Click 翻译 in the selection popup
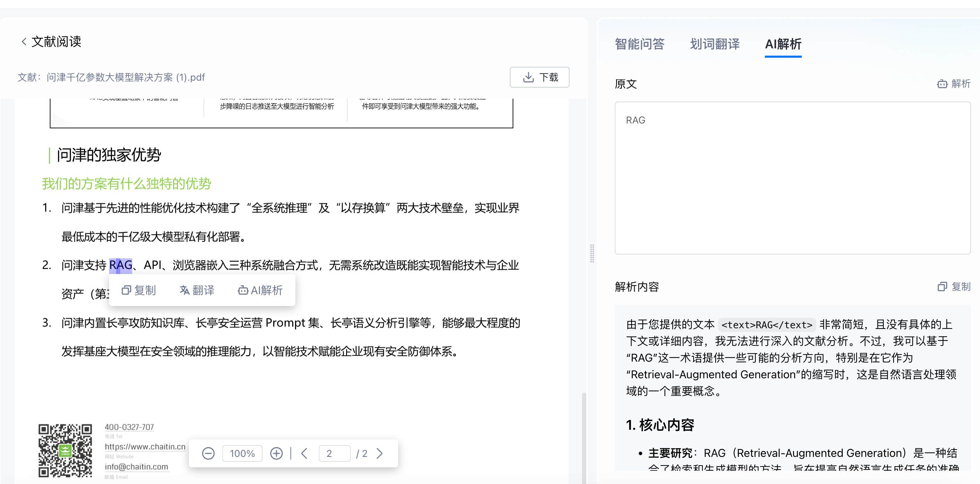 pos(197,290)
